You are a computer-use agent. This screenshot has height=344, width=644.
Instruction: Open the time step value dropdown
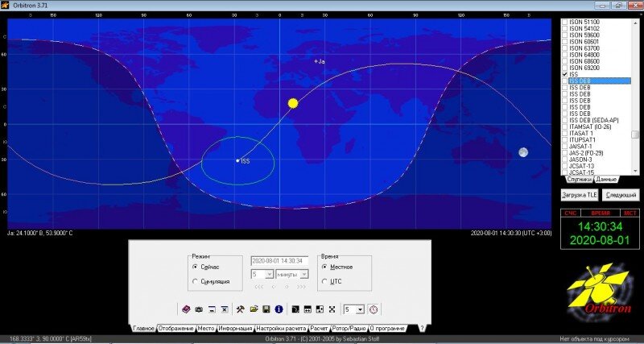pyautogui.click(x=270, y=274)
